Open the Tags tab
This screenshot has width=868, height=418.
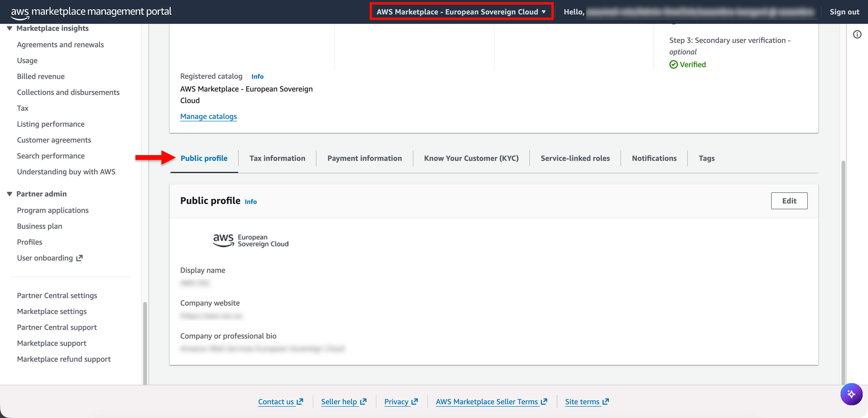pyautogui.click(x=707, y=158)
